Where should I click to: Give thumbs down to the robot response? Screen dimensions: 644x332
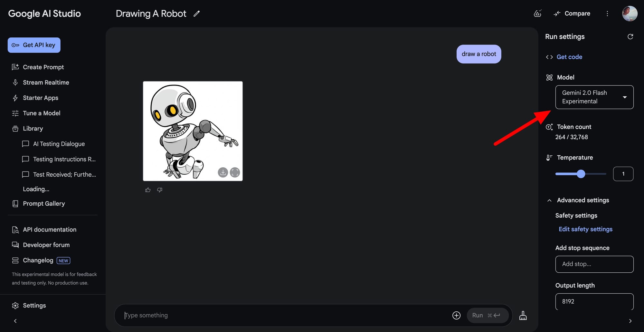(159, 190)
